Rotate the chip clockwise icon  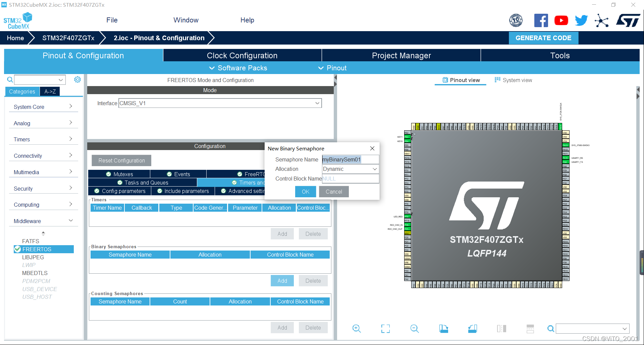444,329
